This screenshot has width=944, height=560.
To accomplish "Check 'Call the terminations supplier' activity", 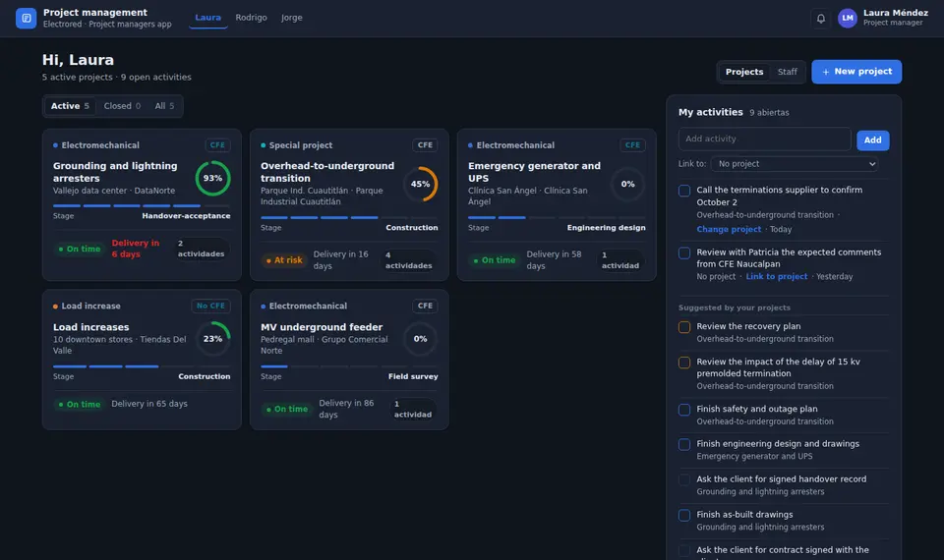I will (684, 191).
